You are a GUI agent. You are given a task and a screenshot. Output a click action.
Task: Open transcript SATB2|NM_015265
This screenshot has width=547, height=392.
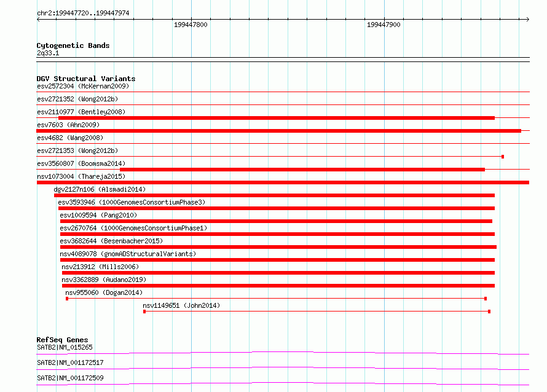[65, 347]
